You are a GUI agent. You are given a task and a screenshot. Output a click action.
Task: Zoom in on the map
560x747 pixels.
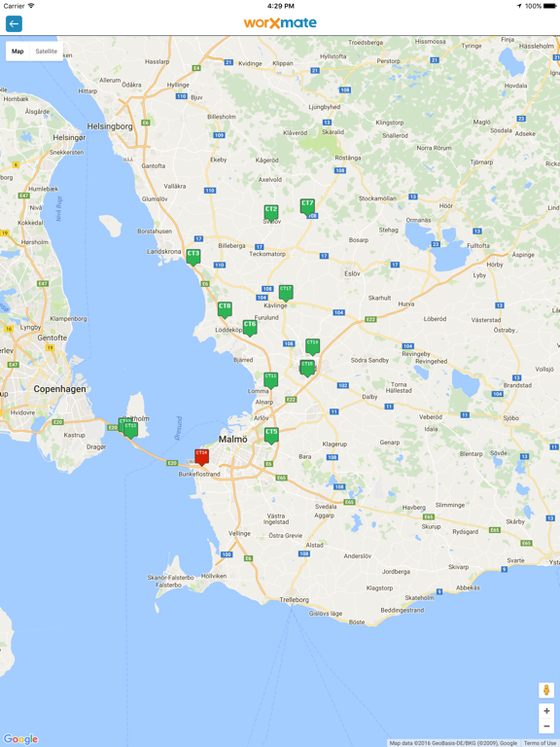pyautogui.click(x=546, y=711)
